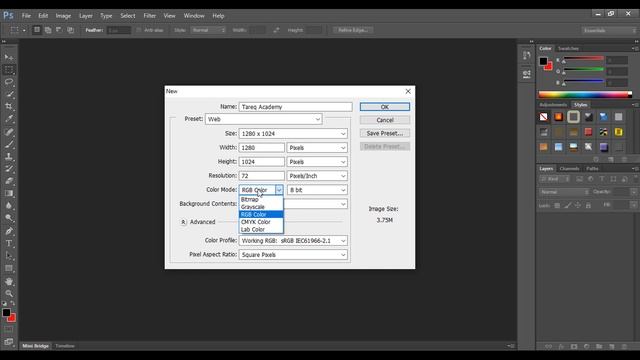Choose Grayscale from Color Mode list
The height and width of the screenshot is (360, 640).
(261, 207)
